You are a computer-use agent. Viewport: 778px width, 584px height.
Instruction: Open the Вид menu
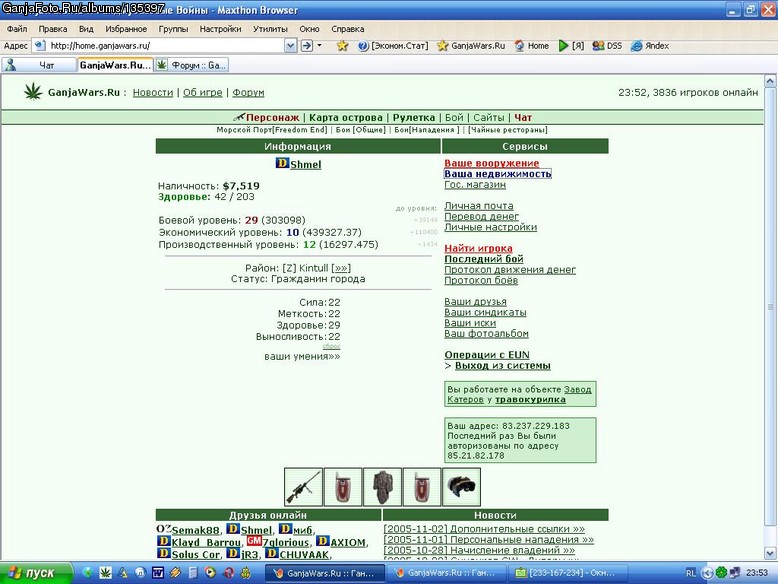click(x=86, y=29)
